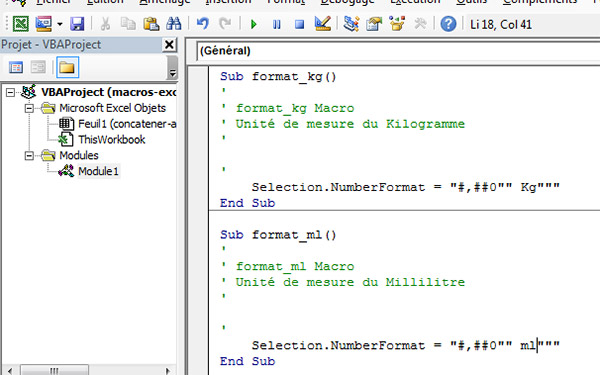Toggle Design Mode icon

(x=323, y=24)
